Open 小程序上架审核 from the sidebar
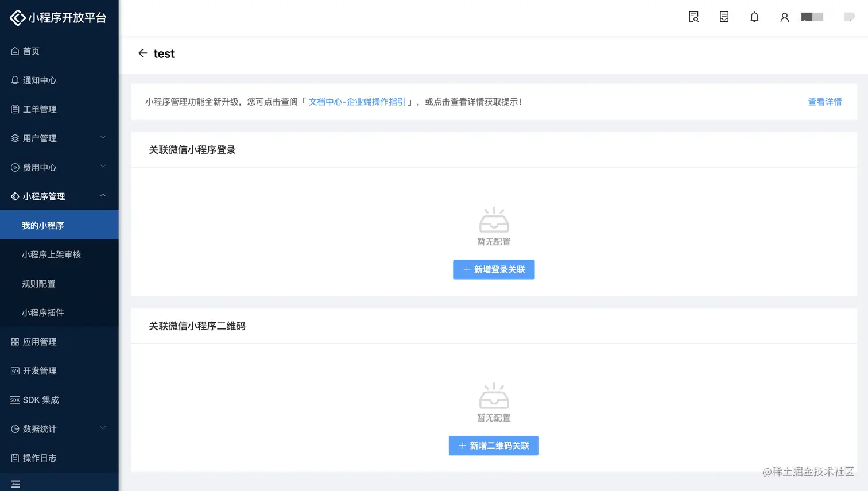Viewport: 868px width, 491px height. 51,254
